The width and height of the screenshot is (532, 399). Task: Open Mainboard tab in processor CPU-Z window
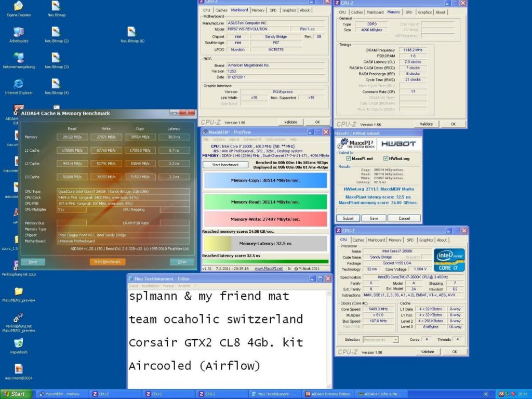[x=376, y=240]
